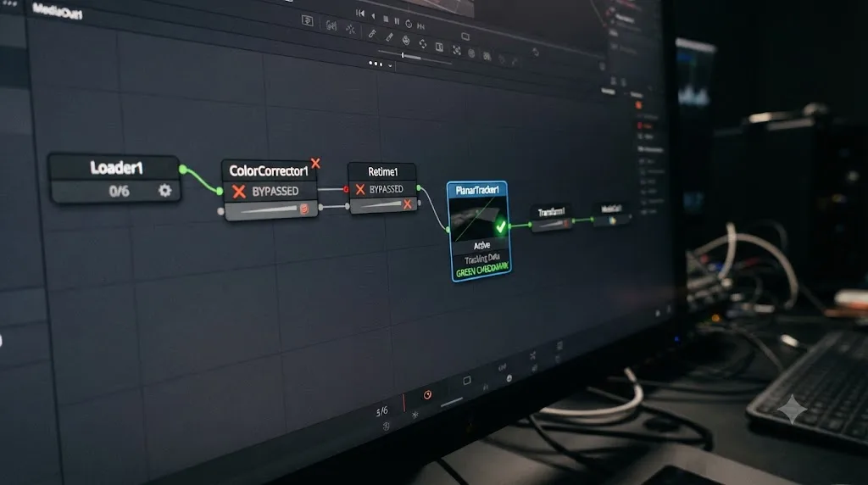This screenshot has width=868, height=485.
Task: Click the toolbar zoom slider handle
Action: (403, 55)
